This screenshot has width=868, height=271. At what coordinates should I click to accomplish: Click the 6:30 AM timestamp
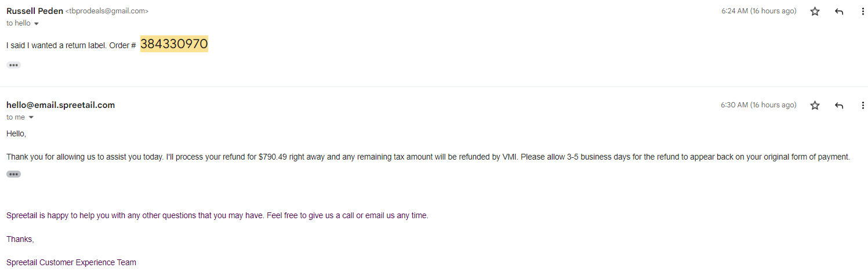pyautogui.click(x=758, y=105)
